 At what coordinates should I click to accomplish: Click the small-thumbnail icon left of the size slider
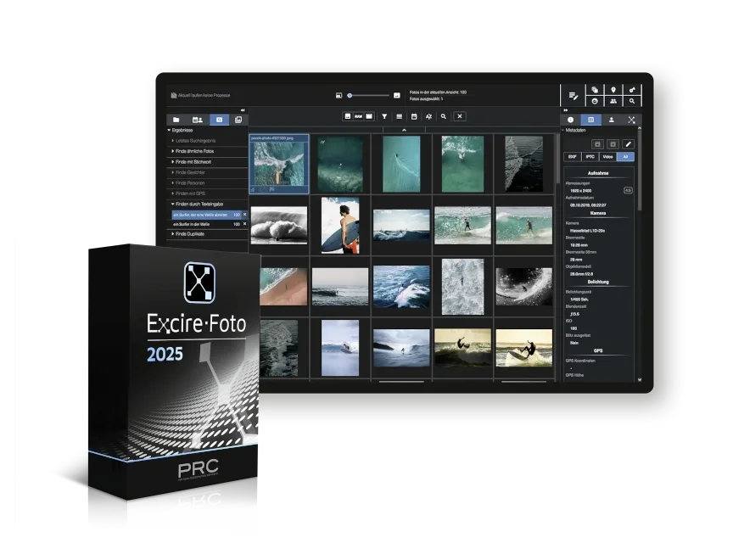(x=339, y=95)
